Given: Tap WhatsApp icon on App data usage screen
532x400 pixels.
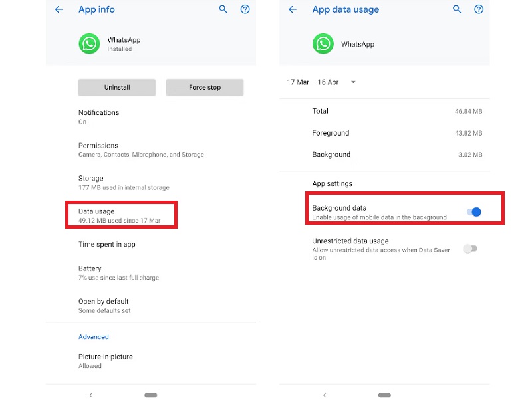Looking at the screenshot, I should click(323, 44).
